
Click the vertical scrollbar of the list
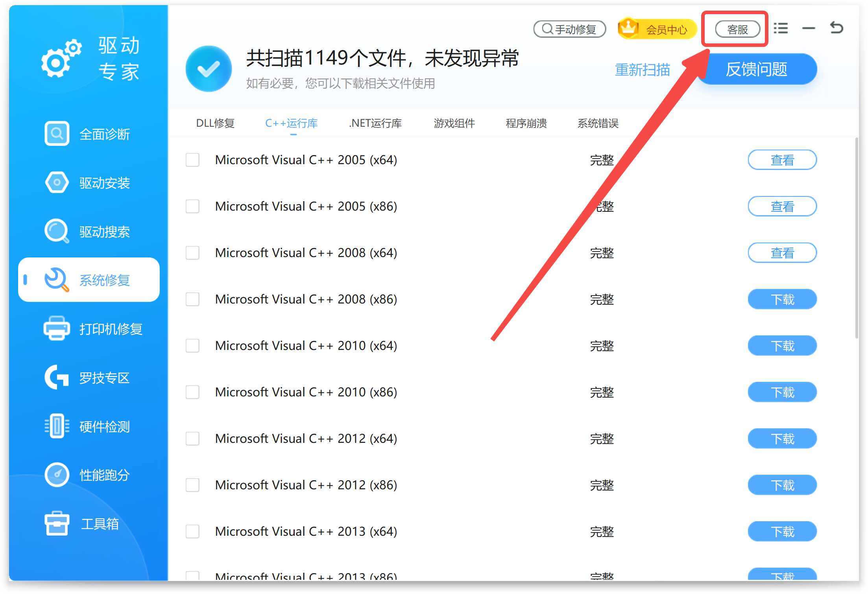857,238
